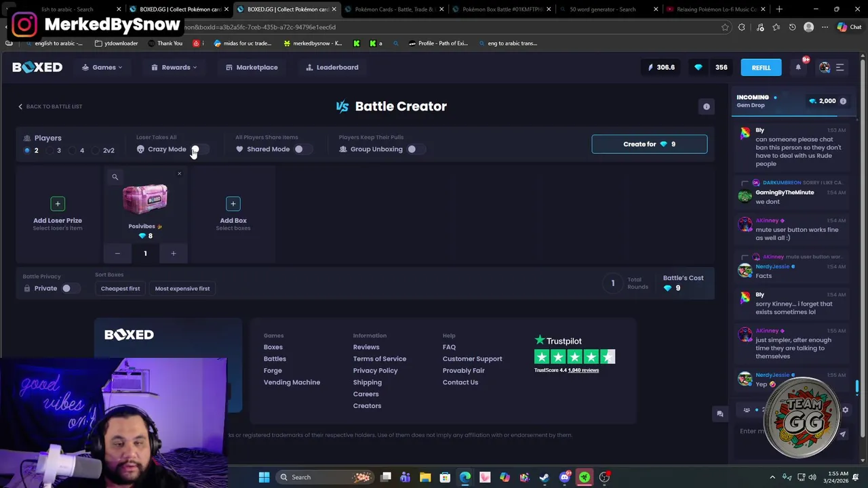Expand the Rewards dropdown
Image resolution: width=868 pixels, height=488 pixels.
tap(174, 67)
